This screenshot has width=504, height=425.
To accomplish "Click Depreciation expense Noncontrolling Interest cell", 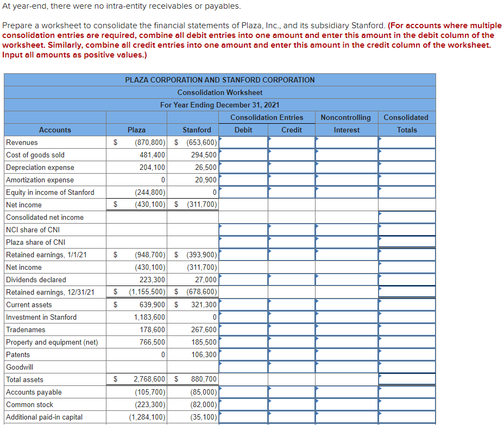I will [x=346, y=167].
